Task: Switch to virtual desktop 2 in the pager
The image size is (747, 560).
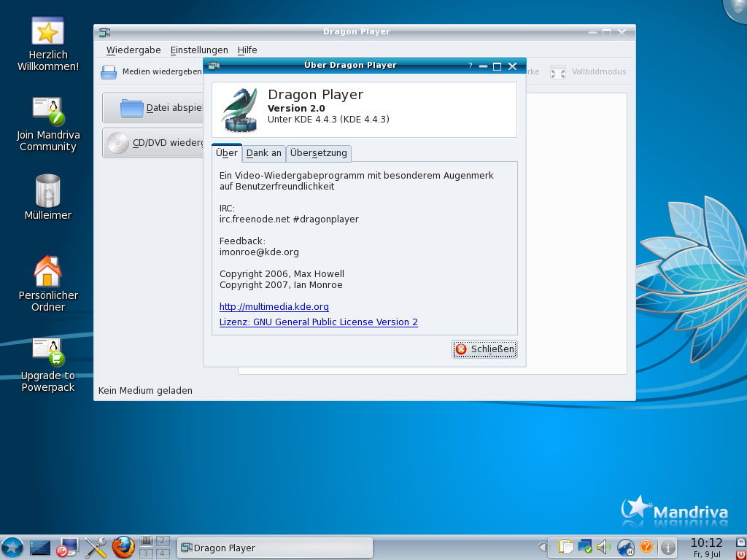Action: coord(163,542)
